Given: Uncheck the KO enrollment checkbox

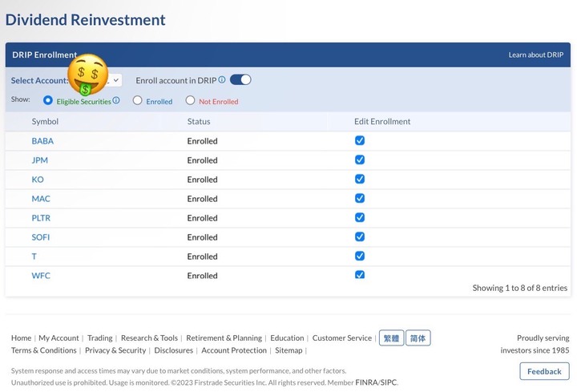Looking at the screenshot, I should click(x=360, y=179).
